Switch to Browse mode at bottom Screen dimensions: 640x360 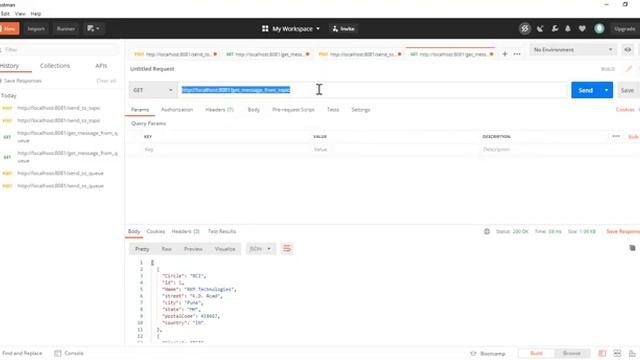(x=572, y=353)
